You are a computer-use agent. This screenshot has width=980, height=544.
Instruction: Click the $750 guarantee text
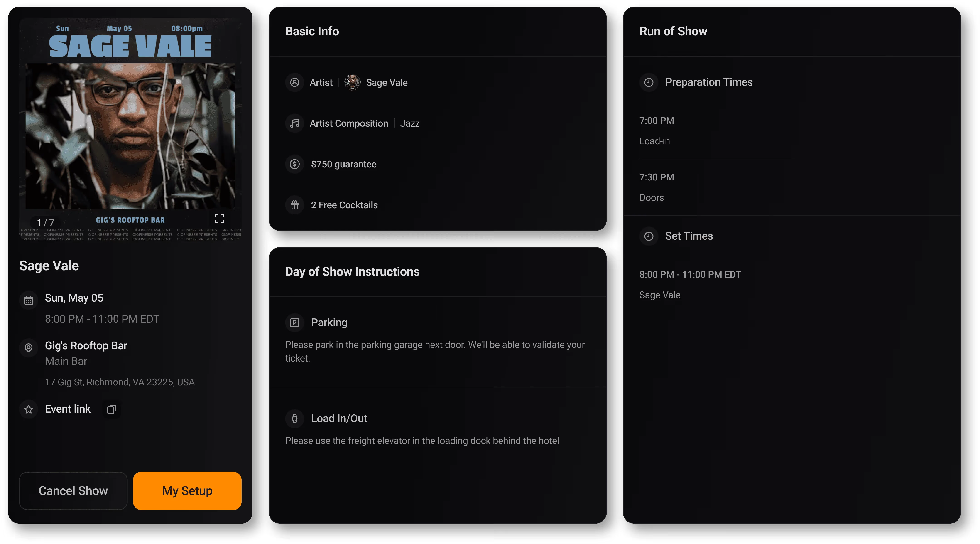point(343,164)
